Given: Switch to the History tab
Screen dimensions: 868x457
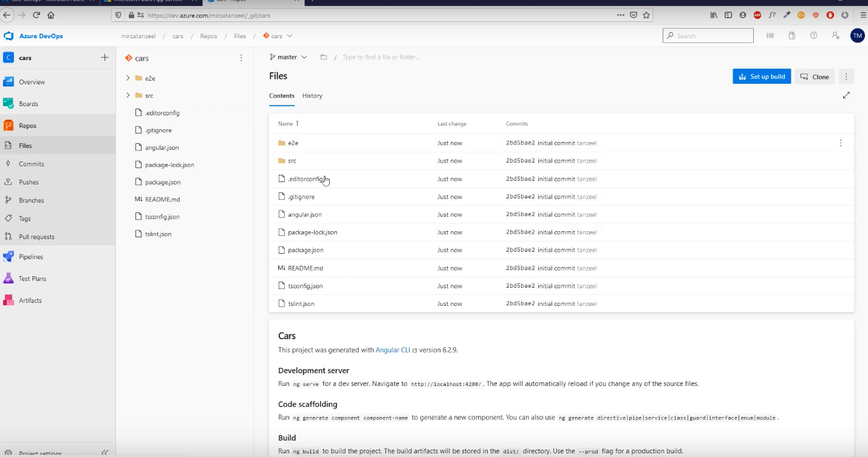Looking at the screenshot, I should click(x=312, y=96).
